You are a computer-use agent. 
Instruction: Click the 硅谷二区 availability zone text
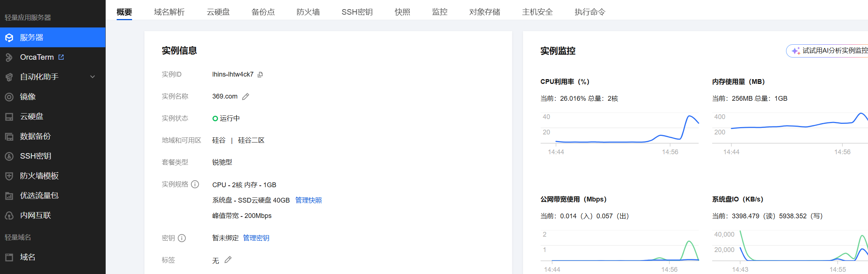coord(251,140)
